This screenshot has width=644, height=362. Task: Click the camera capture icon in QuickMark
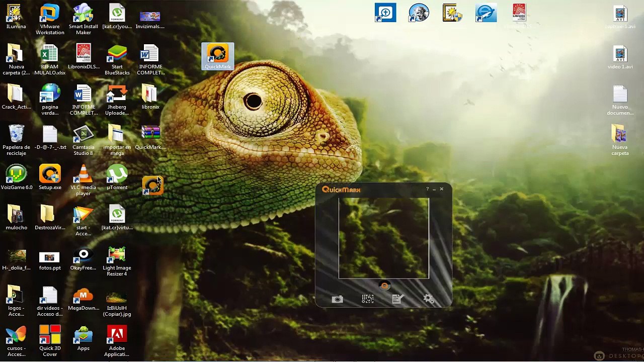337,299
